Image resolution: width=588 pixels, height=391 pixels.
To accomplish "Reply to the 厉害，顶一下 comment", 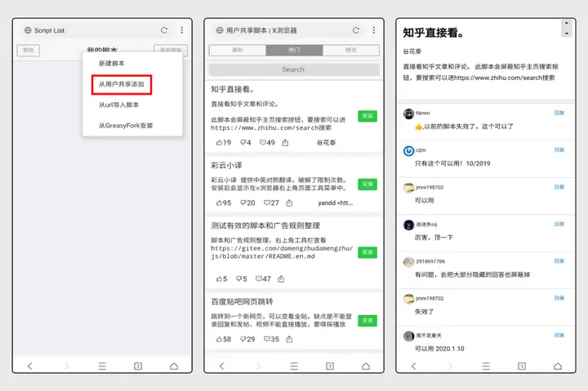I will [x=559, y=224].
